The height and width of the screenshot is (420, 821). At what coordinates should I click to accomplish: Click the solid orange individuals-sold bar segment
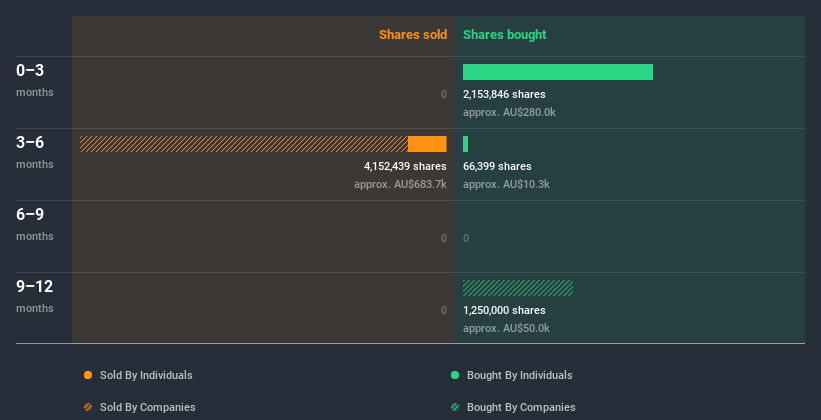pos(427,144)
